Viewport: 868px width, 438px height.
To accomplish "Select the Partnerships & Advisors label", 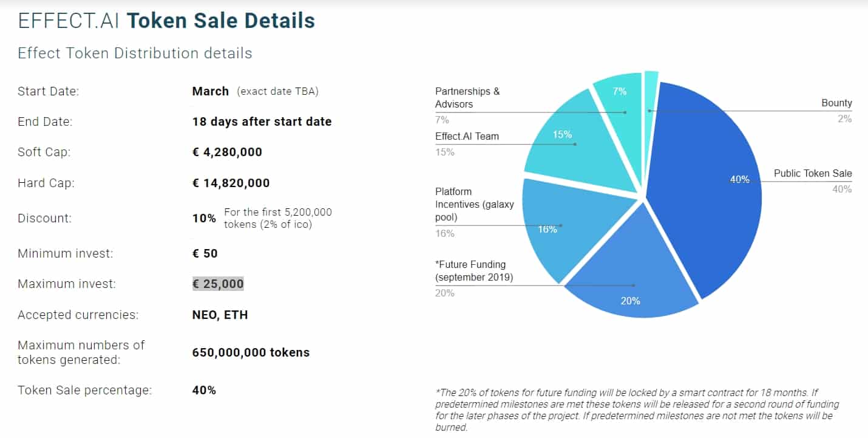I will pos(467,98).
